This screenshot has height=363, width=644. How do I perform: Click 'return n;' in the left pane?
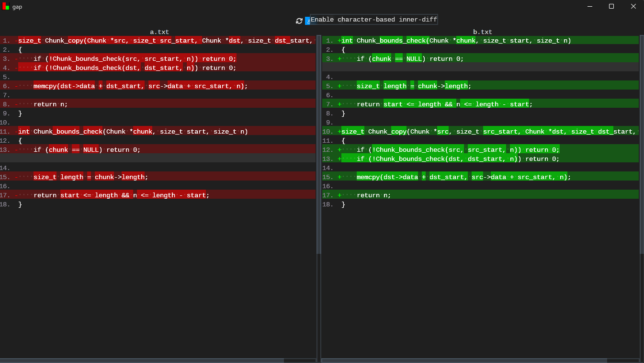tap(50, 104)
